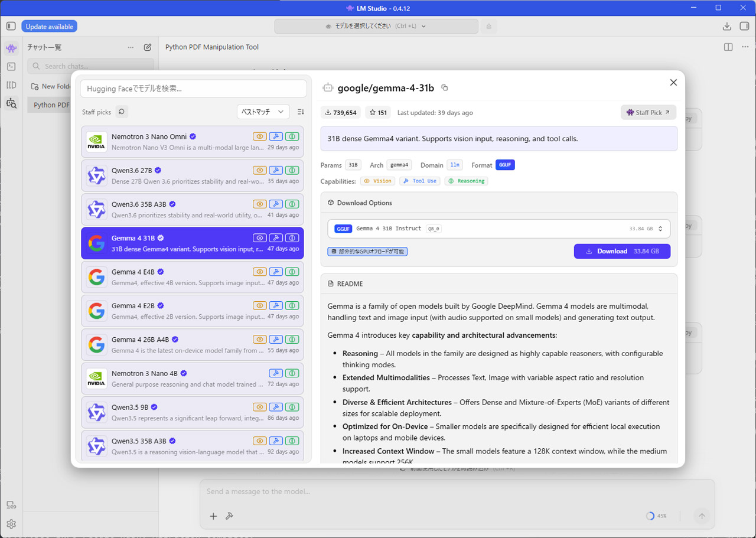Screen dimensions: 756x538
Task: Click the Reasoning capability badge
Action: (467, 181)
